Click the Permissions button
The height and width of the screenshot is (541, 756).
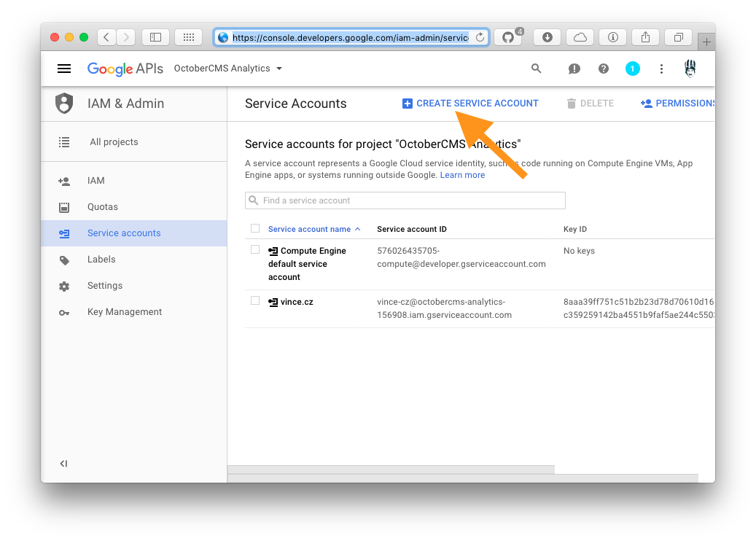click(677, 104)
